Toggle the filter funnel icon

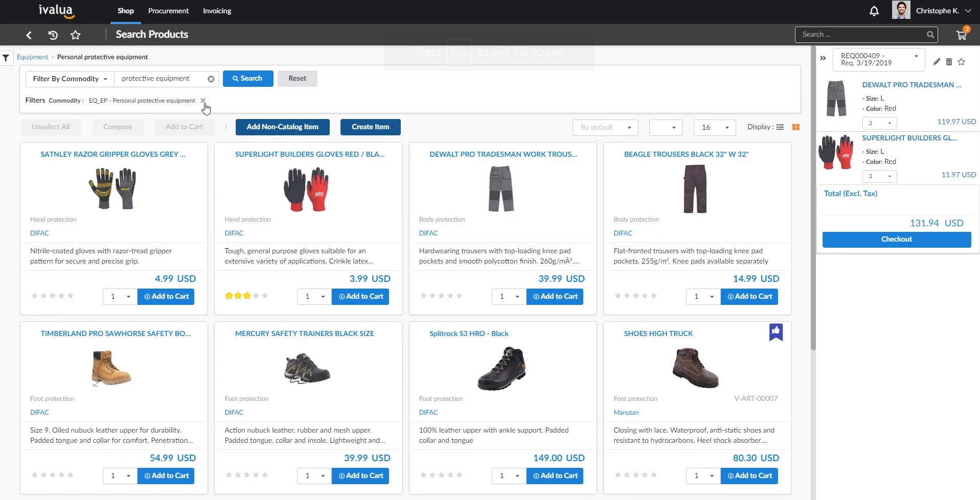(x=6, y=58)
